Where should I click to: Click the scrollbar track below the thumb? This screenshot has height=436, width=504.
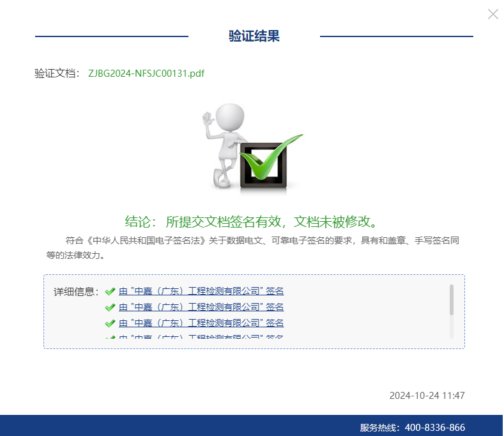[x=452, y=327]
